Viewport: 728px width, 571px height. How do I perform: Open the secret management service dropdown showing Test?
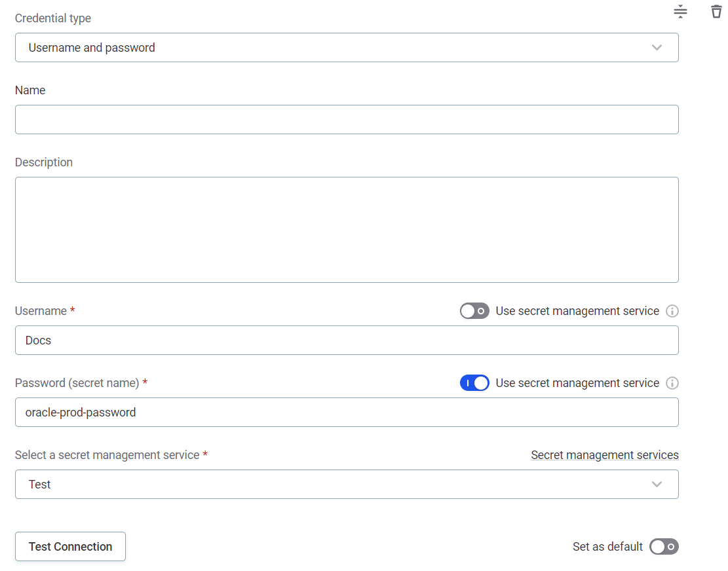point(347,484)
